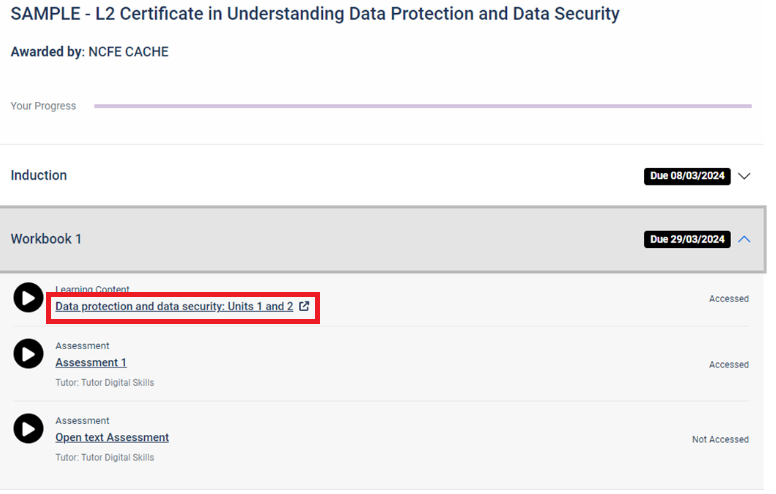Open the Open text Assessment link
776x494 pixels.
(112, 438)
